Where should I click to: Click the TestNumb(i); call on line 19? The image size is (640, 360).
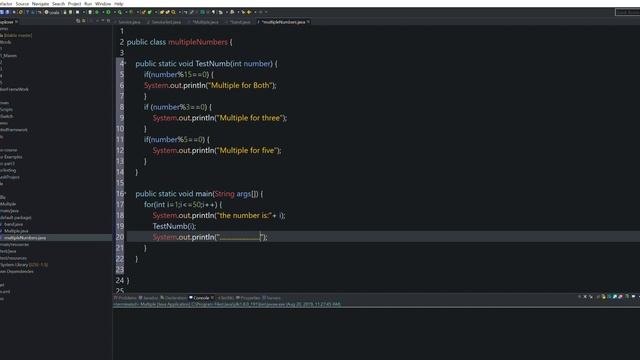click(174, 226)
